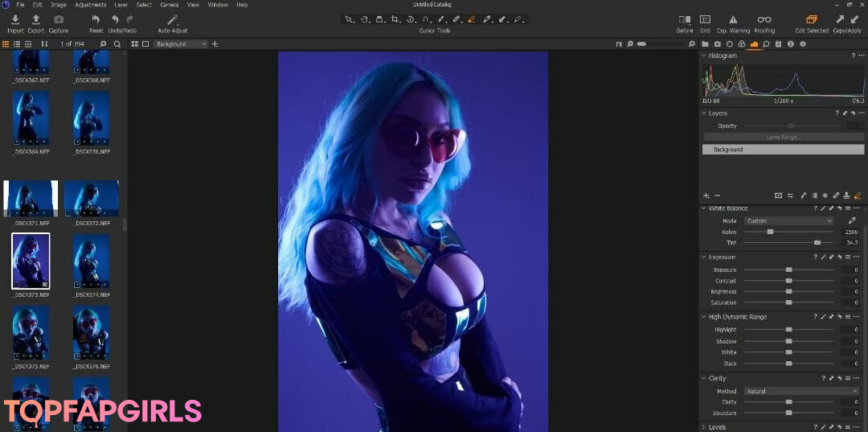Select the Crop cursor tool

tap(395, 19)
